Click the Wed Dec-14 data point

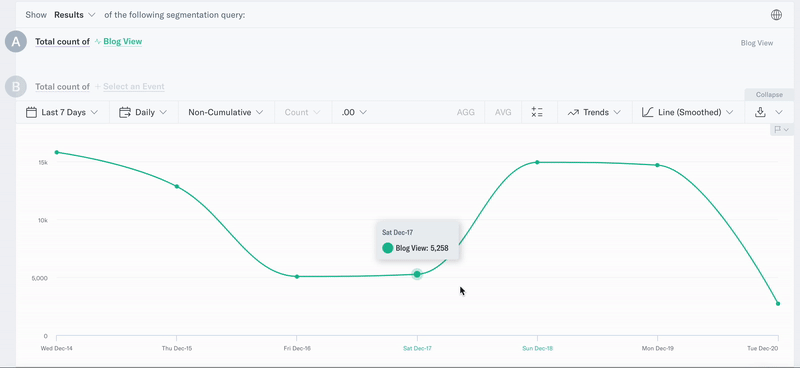tap(57, 152)
